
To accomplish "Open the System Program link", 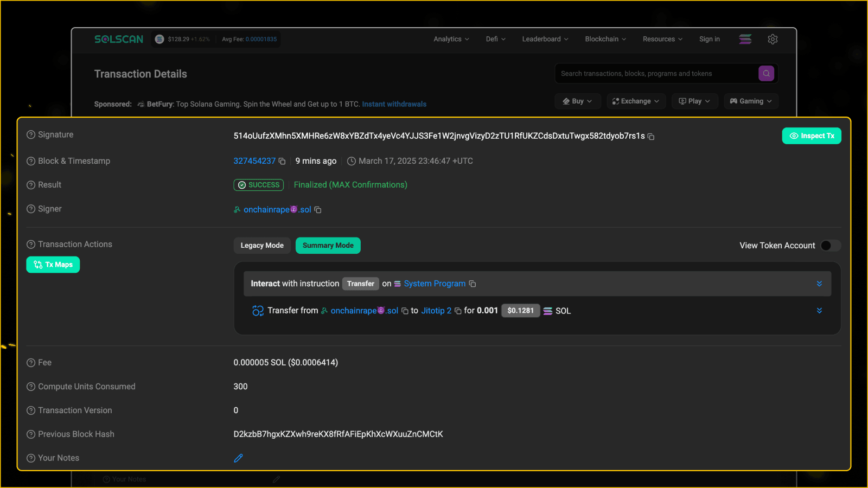I will click(x=435, y=284).
